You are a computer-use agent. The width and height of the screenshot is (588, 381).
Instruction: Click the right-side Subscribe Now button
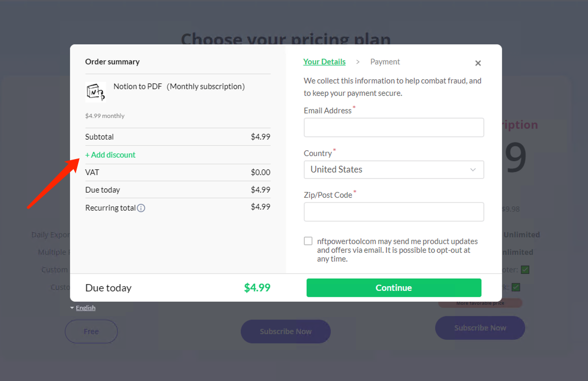tap(480, 327)
